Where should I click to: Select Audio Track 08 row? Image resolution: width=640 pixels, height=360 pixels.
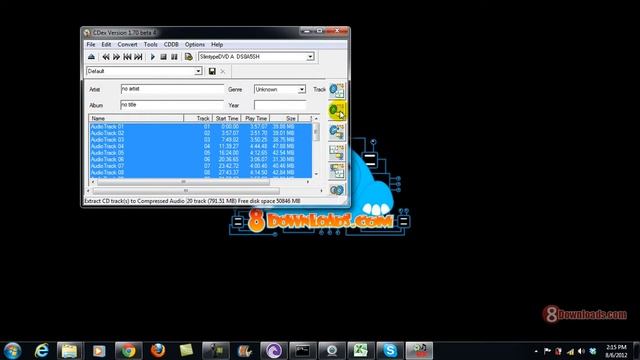tap(200, 172)
